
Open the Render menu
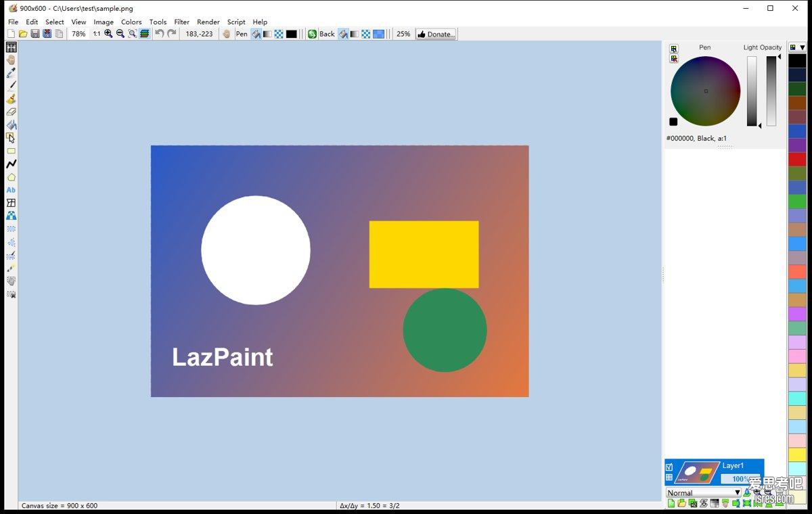tap(208, 22)
